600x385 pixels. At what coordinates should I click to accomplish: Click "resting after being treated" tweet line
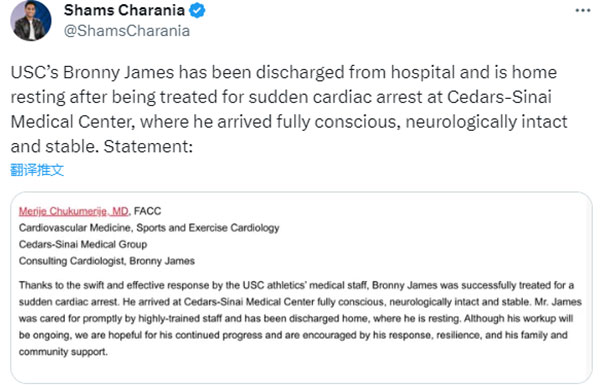114,97
